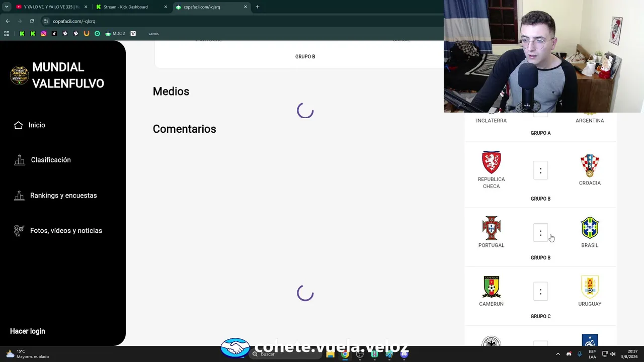
Task: Open the Camerun vs Uruguay score box
Action: (541, 292)
